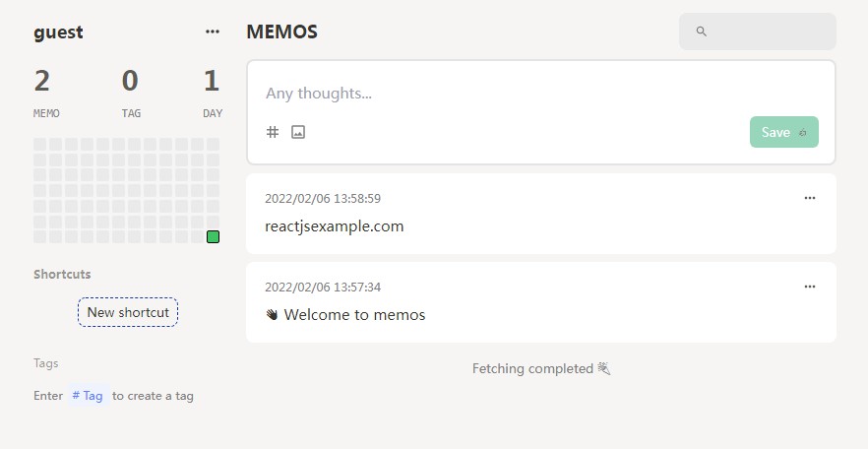This screenshot has width=868, height=449.
Task: Click the # Tag hint chip
Action: pos(88,396)
